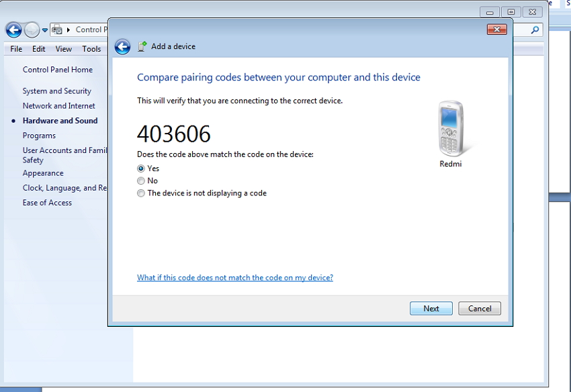
Task: Open the recent pages dropdown arrow
Action: tap(45, 30)
